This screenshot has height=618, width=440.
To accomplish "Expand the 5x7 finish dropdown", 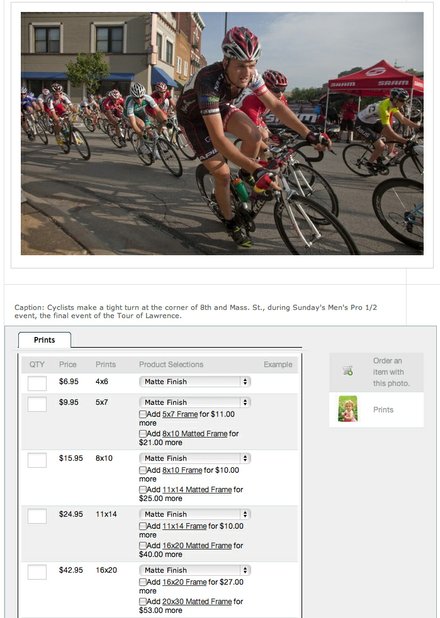I will (x=195, y=402).
